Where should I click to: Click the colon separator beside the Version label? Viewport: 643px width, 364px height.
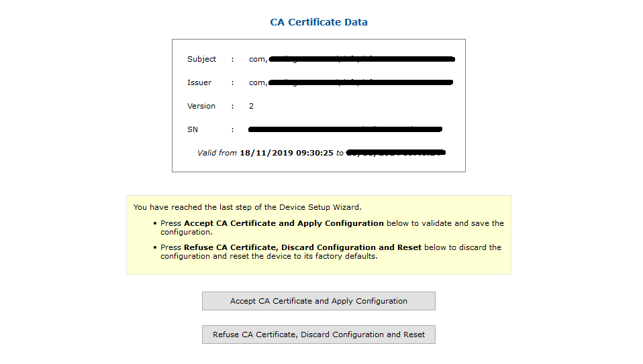pos(232,107)
